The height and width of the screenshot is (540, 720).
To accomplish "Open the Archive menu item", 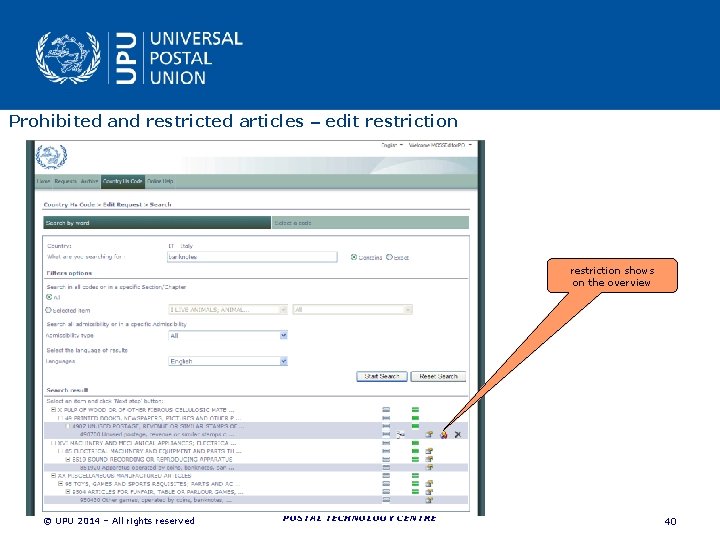I will point(90,181).
